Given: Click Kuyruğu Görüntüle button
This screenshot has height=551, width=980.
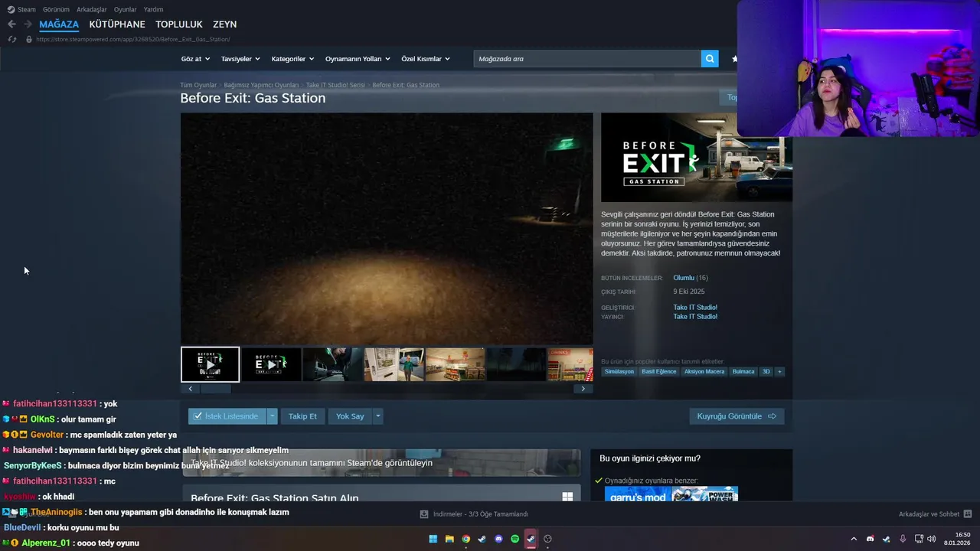Looking at the screenshot, I should click(737, 416).
